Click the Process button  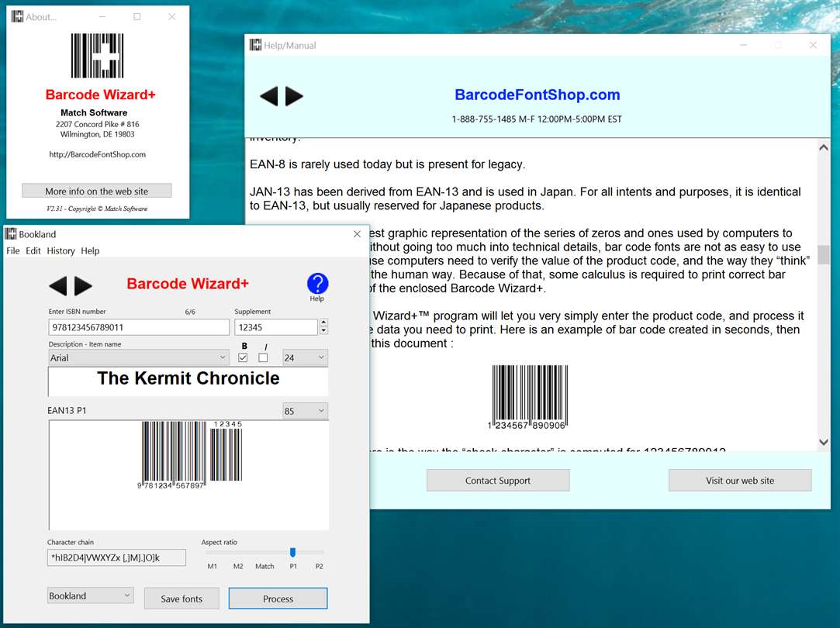click(x=278, y=599)
